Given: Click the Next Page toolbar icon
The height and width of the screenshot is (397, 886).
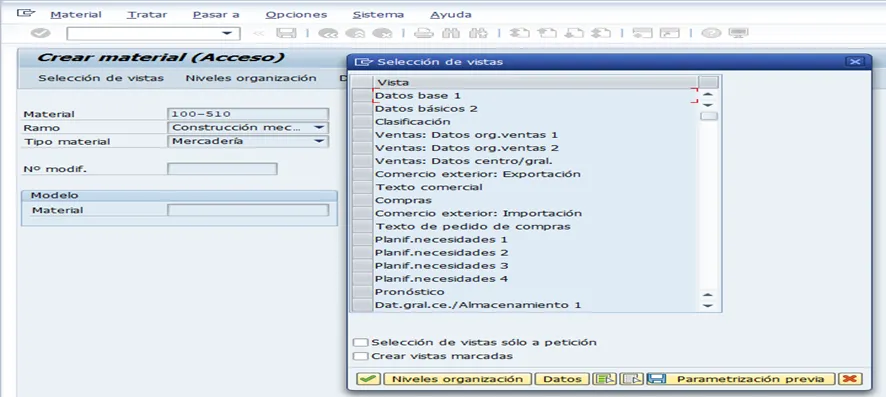Looking at the screenshot, I should coord(574,33).
